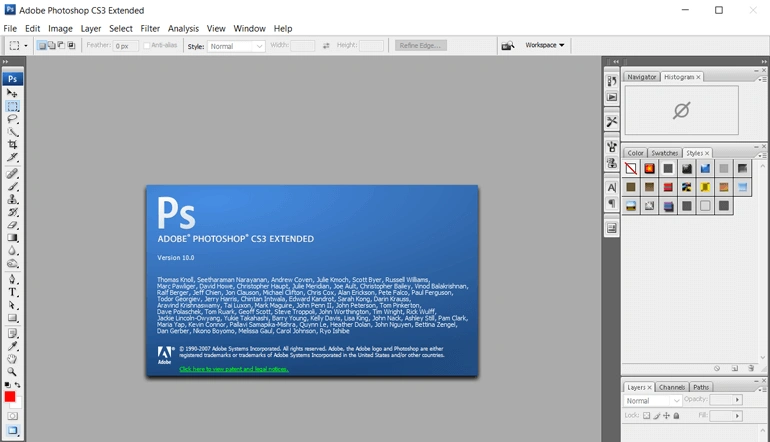Select the Eraser tool

12,225
